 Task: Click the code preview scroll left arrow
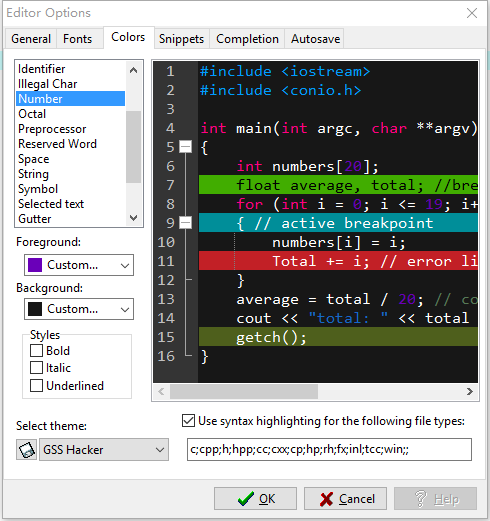pos(161,391)
